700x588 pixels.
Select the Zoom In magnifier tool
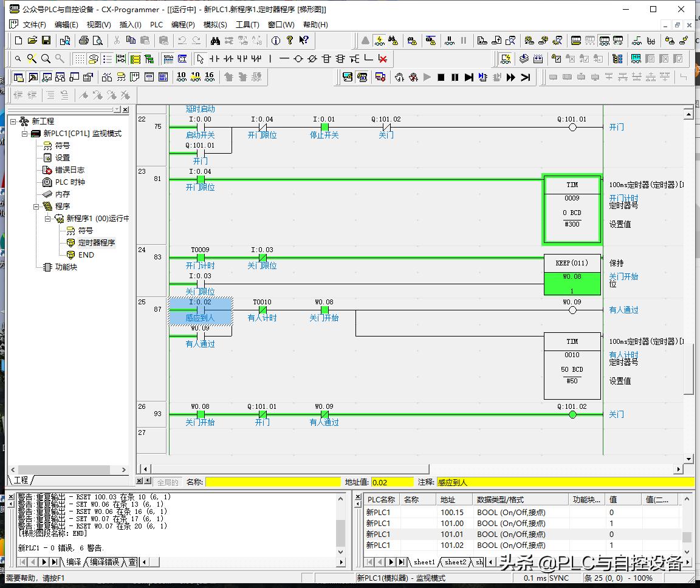click(x=46, y=58)
